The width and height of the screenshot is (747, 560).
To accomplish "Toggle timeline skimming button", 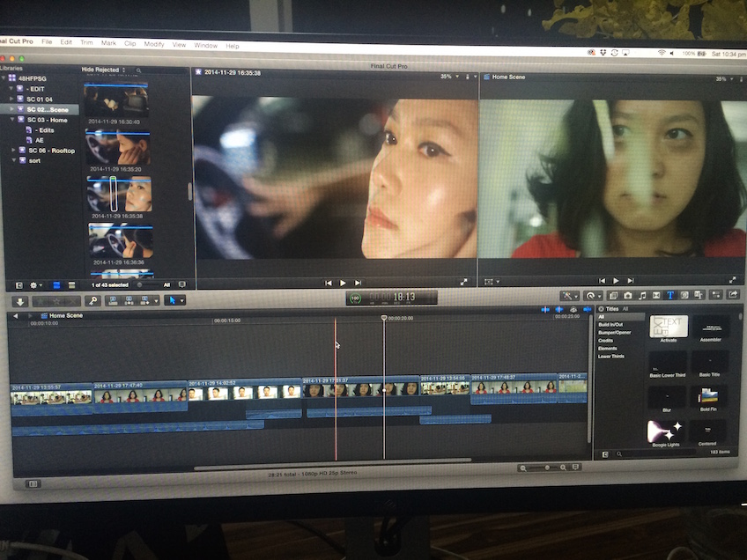I will click(x=545, y=310).
